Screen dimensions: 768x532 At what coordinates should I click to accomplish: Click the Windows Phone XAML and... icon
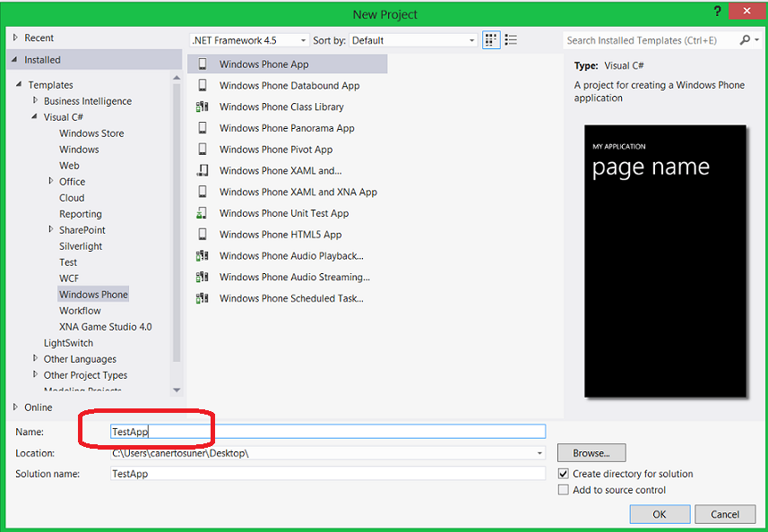(203, 170)
